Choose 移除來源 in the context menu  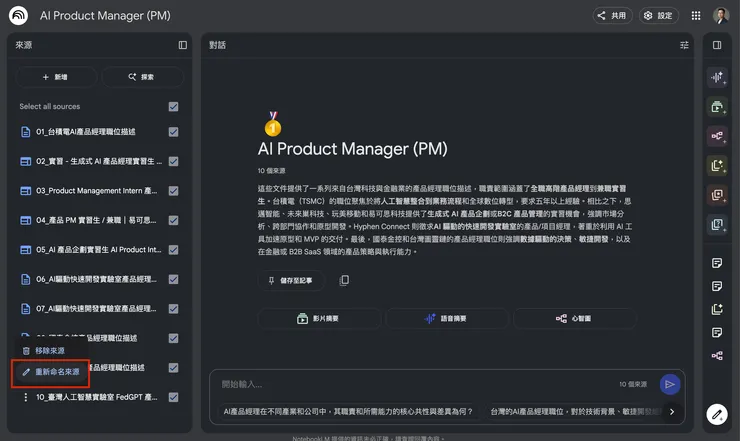point(51,351)
